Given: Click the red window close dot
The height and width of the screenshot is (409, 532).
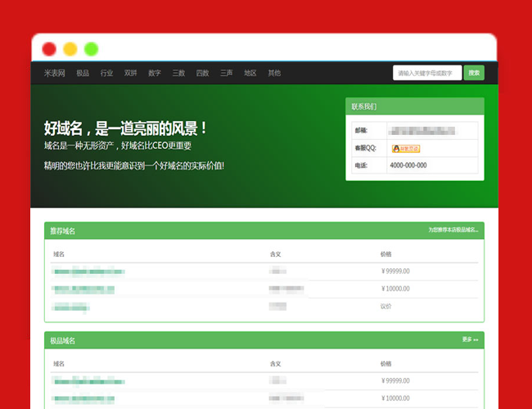Looking at the screenshot, I should pyautogui.click(x=49, y=49).
